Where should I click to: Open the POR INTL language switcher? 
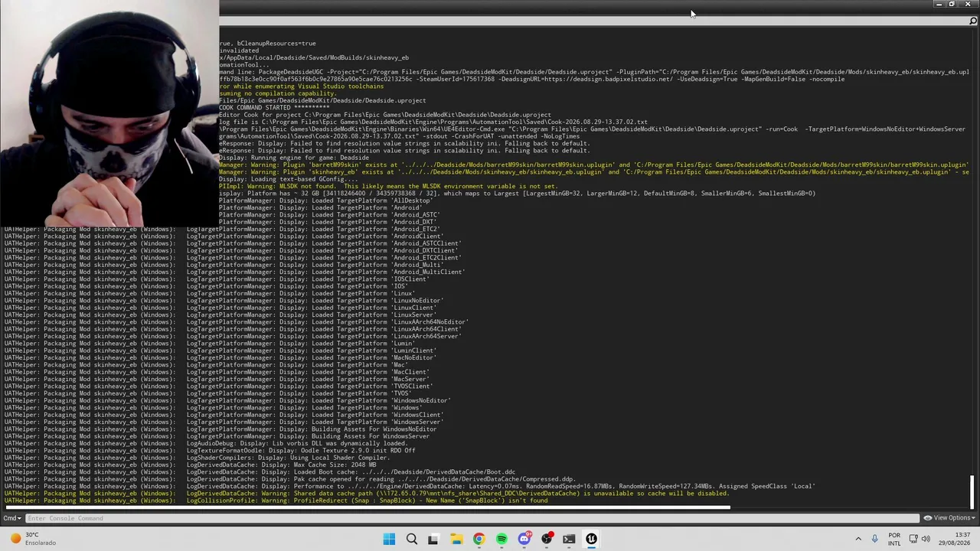(x=894, y=539)
